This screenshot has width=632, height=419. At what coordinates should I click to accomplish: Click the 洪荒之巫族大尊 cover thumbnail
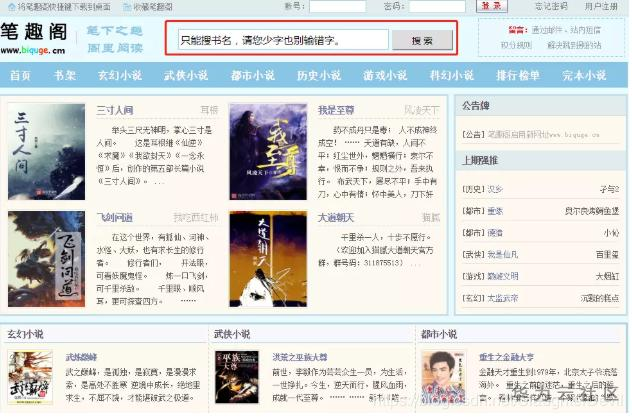(237, 377)
